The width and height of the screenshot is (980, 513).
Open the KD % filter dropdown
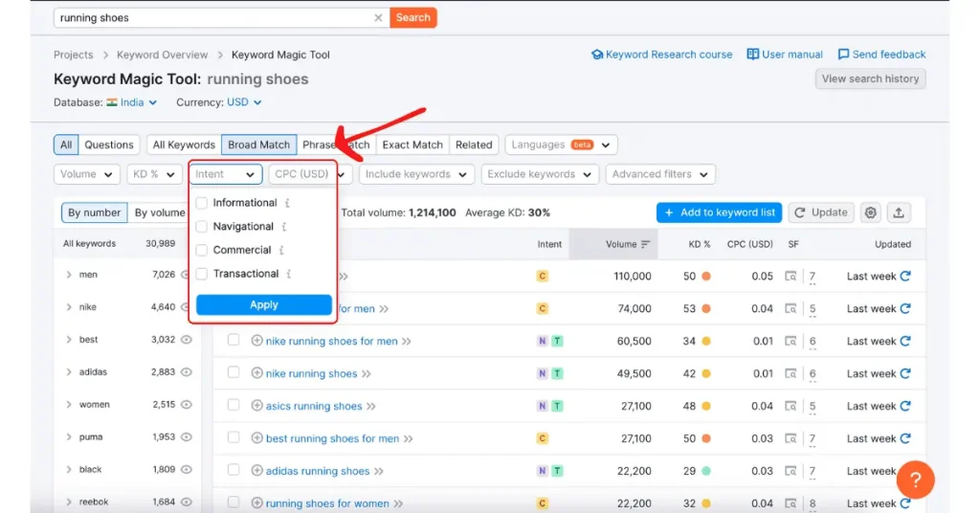coord(154,174)
